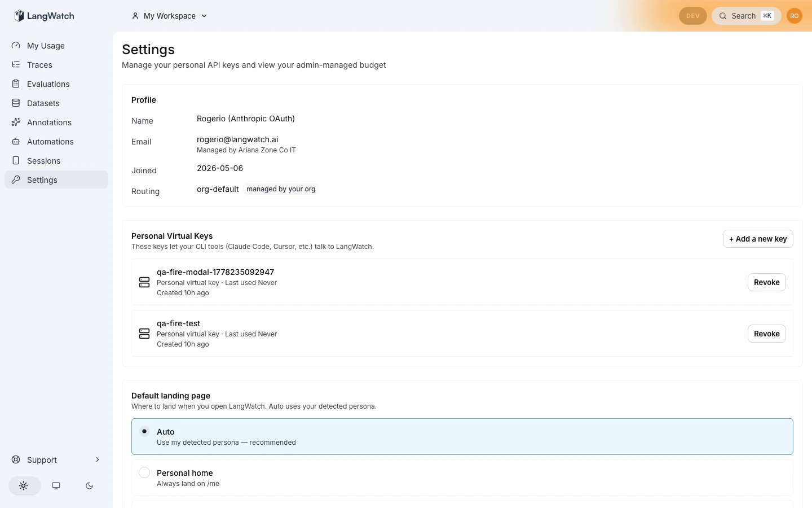Viewport: 812px width, 508px height.
Task: Click the email rogerio@langwatch.ai
Action: point(237,139)
